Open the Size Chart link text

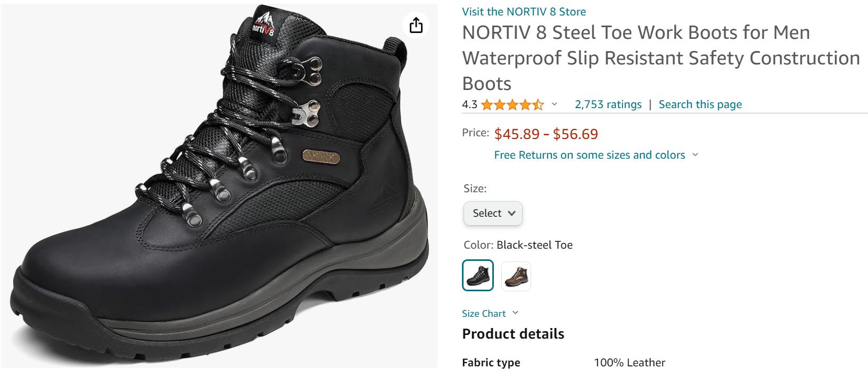pos(484,314)
